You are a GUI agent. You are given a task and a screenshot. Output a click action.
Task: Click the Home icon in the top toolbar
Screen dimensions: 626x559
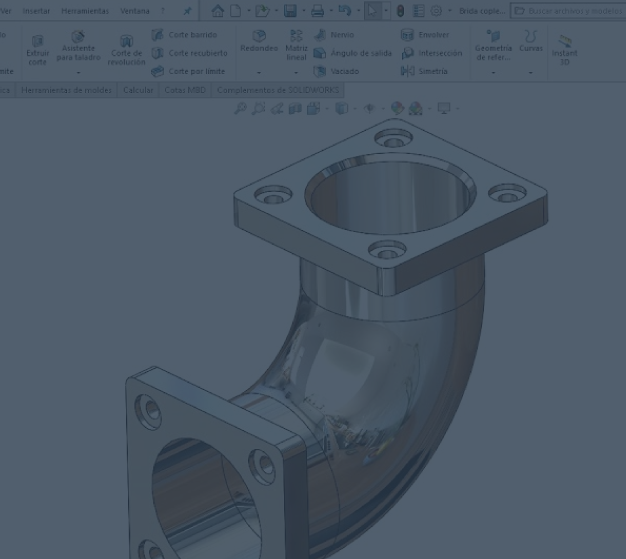coord(218,11)
